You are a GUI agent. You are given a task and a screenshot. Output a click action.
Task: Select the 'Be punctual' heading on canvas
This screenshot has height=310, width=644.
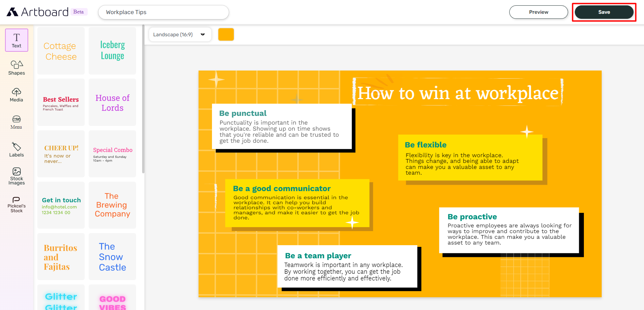pos(243,113)
